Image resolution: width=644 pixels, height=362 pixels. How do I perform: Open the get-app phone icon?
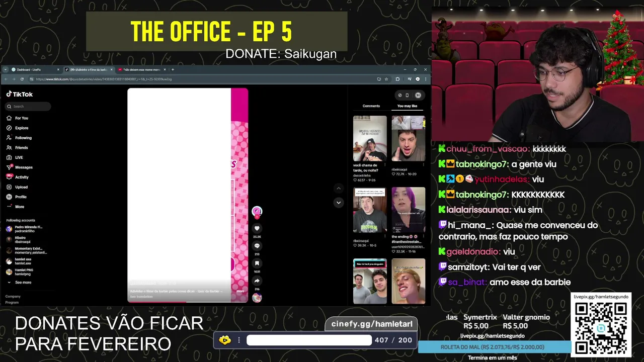click(x=407, y=95)
